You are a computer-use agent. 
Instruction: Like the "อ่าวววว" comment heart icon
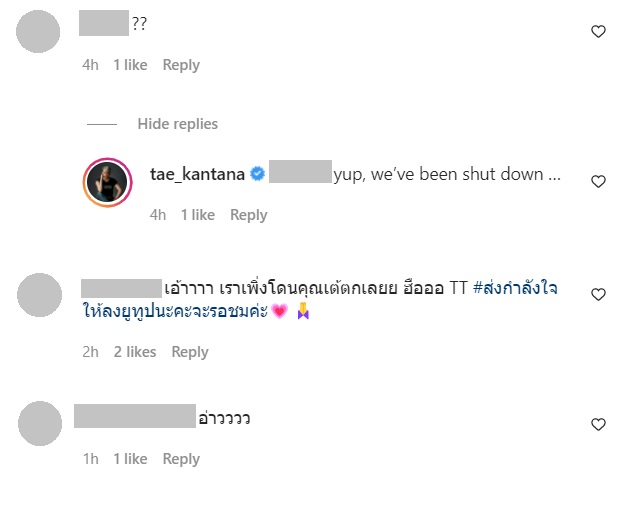pos(598,425)
